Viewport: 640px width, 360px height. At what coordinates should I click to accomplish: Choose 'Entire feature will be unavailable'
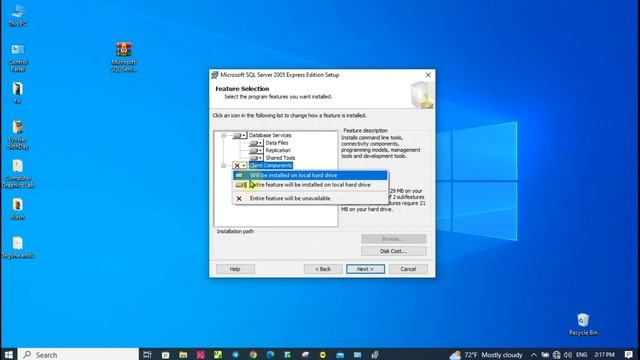[310, 198]
